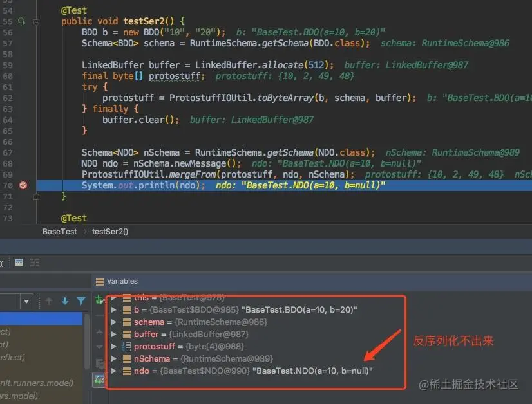This screenshot has width=532, height=404.
Task: Click the @Test annotation on line 73
Action: click(x=74, y=218)
